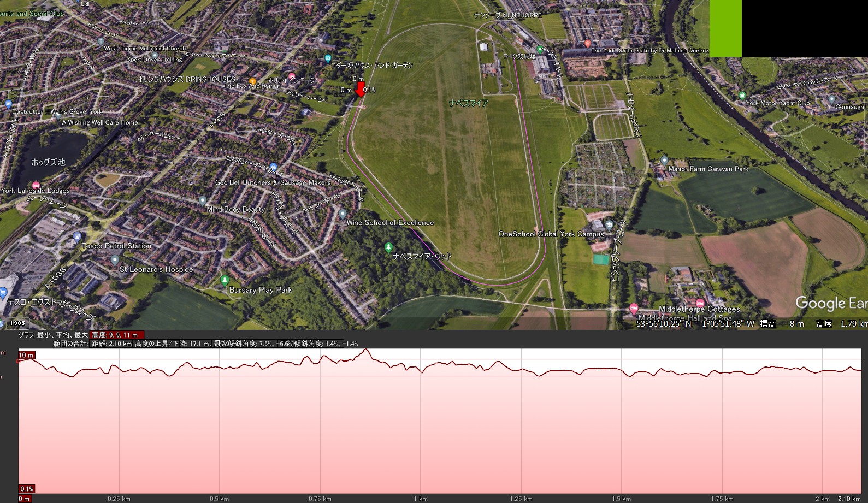Viewport: 868px width, 503px height.
Task: Click the 高度の上昇/下降: 17.1 m readout
Action: pyautogui.click(x=173, y=344)
